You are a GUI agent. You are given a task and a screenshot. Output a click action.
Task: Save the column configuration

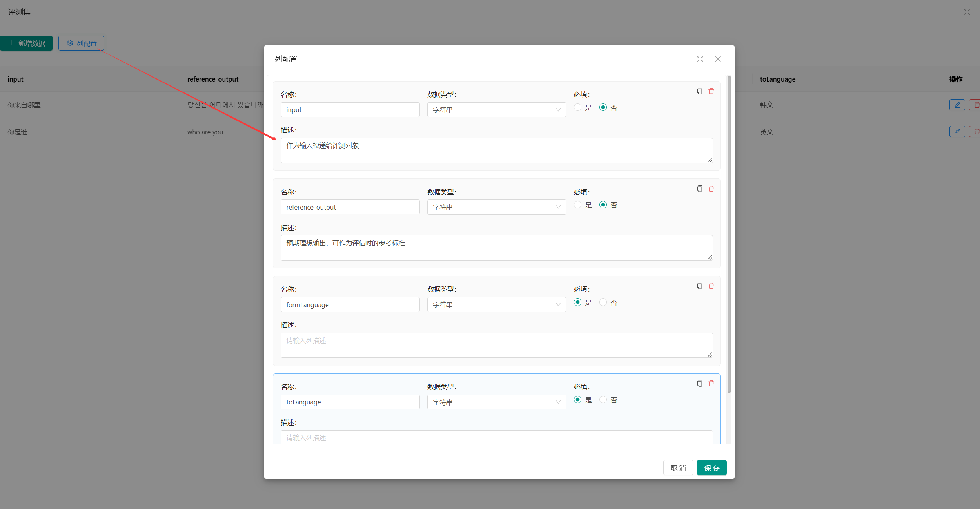coord(711,467)
